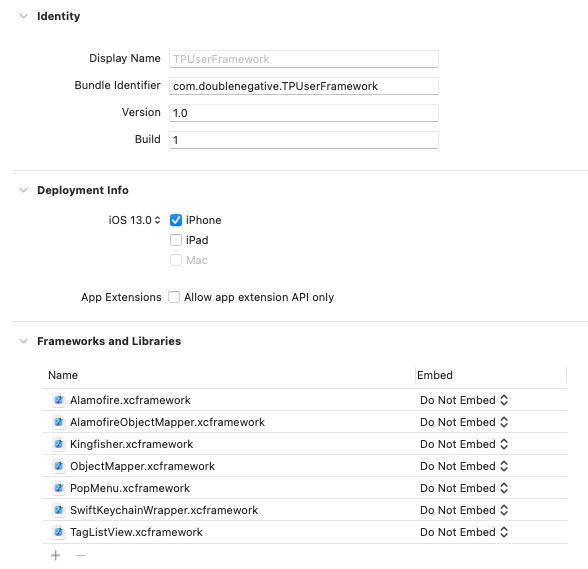This screenshot has width=588, height=569.
Task: Collapse the Deployment Info section
Action: [24, 190]
